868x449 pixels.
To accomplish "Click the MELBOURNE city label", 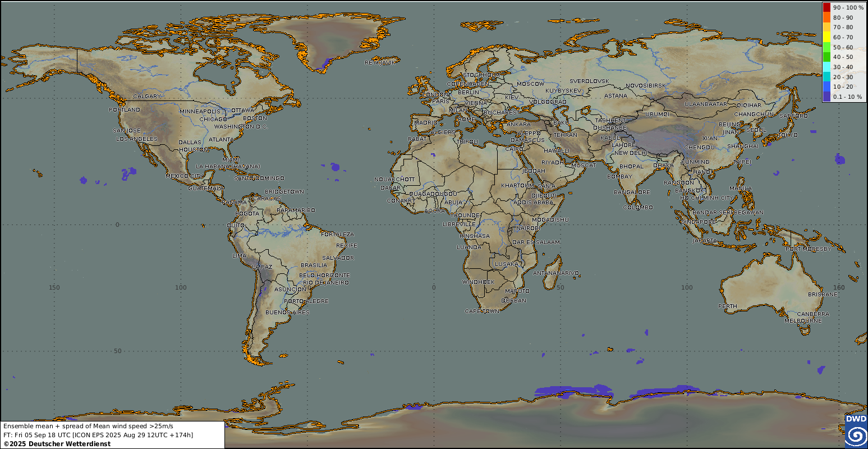I will pyautogui.click(x=803, y=320).
